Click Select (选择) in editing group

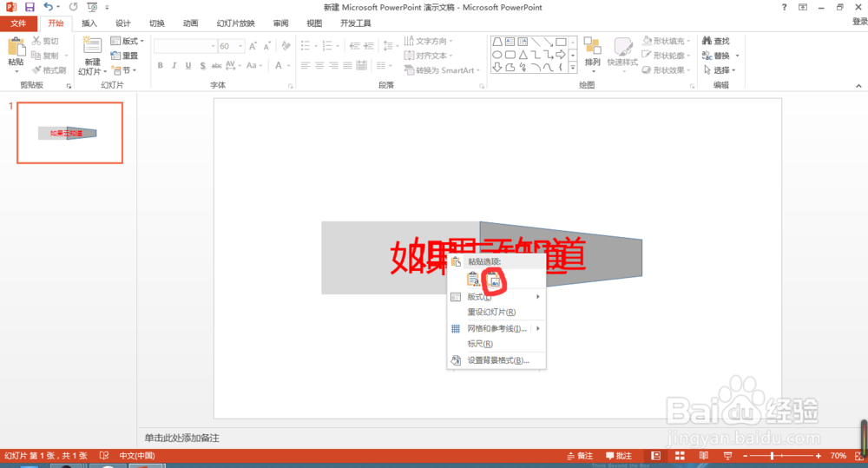(x=719, y=70)
